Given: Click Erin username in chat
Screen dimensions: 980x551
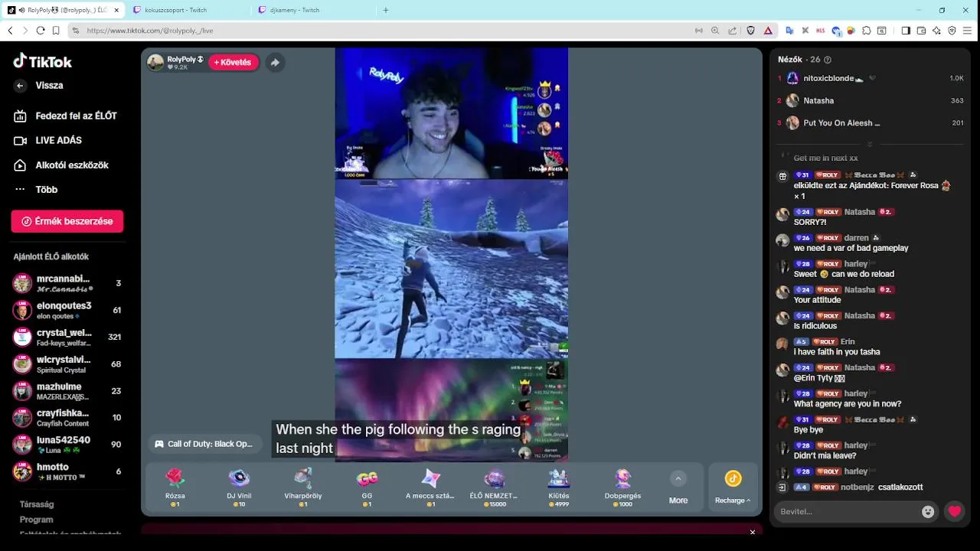Looking at the screenshot, I should pyautogui.click(x=848, y=342).
